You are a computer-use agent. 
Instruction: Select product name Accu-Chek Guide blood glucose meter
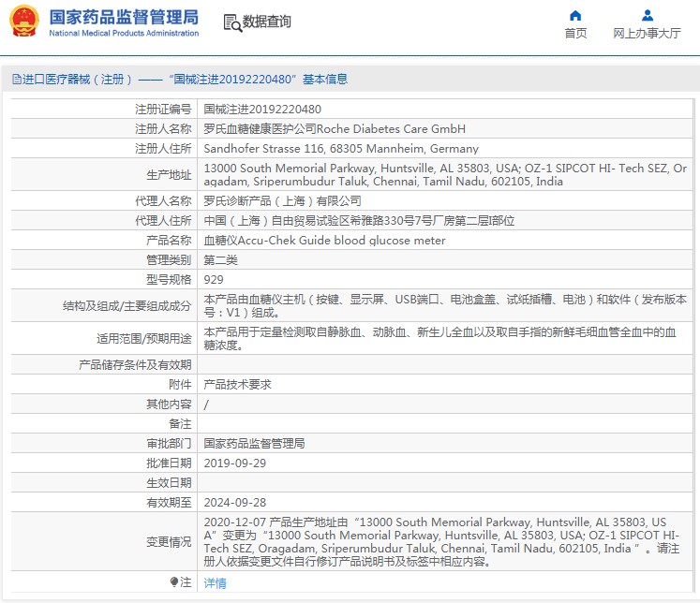(324, 241)
